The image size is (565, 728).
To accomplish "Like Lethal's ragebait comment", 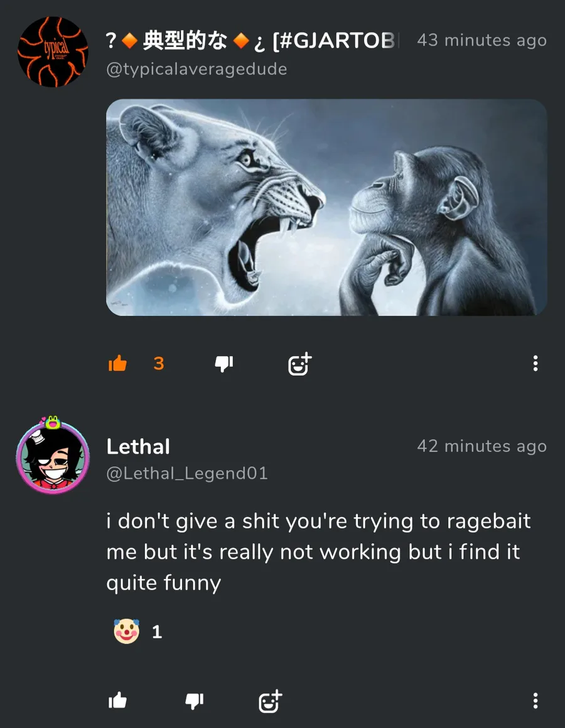I will (117, 700).
